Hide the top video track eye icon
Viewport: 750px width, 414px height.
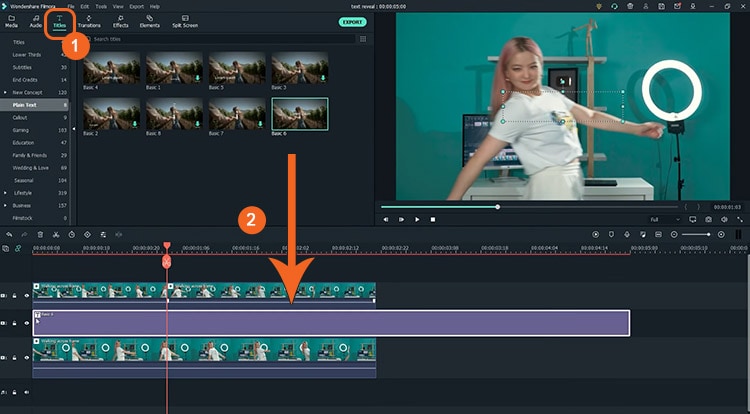coord(26,296)
